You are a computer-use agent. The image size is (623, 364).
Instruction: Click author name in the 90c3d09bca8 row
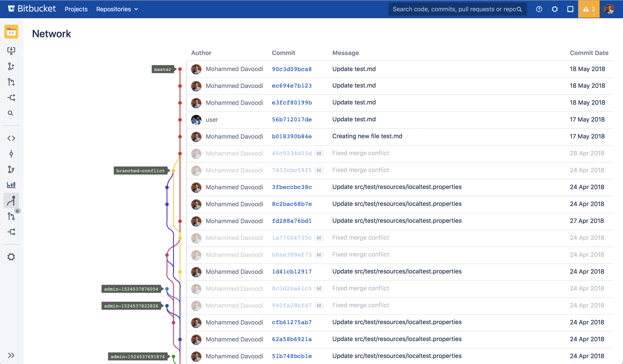(234, 69)
